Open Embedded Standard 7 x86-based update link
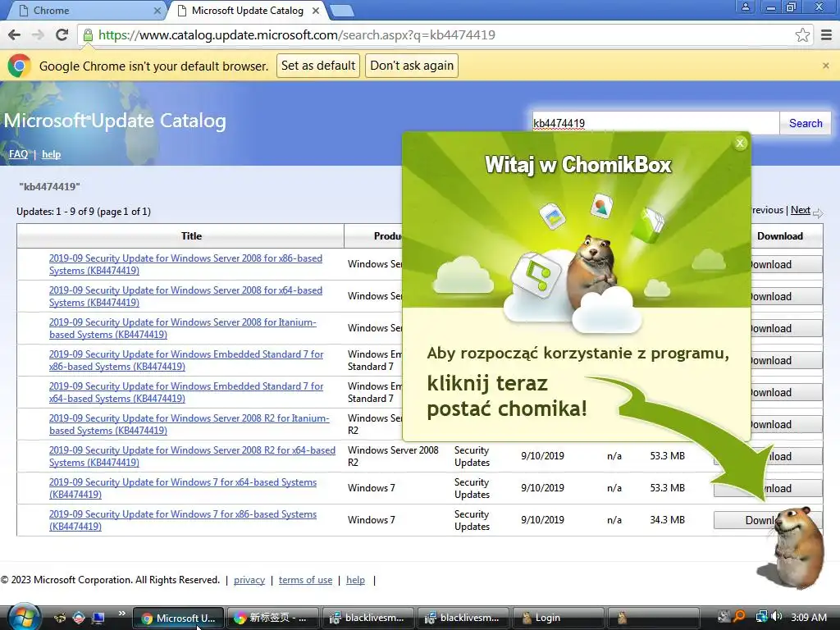Image resolution: width=840 pixels, height=630 pixels. pos(186,361)
